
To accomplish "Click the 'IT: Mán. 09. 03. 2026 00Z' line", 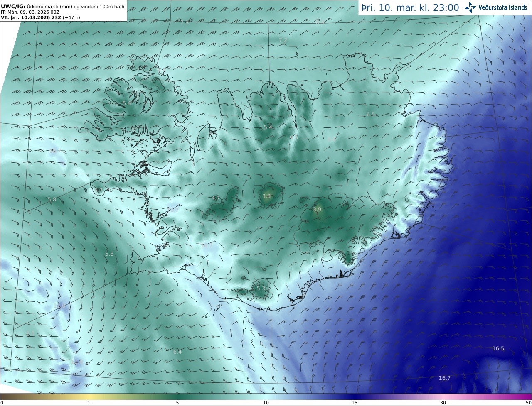I will click(31, 12).
